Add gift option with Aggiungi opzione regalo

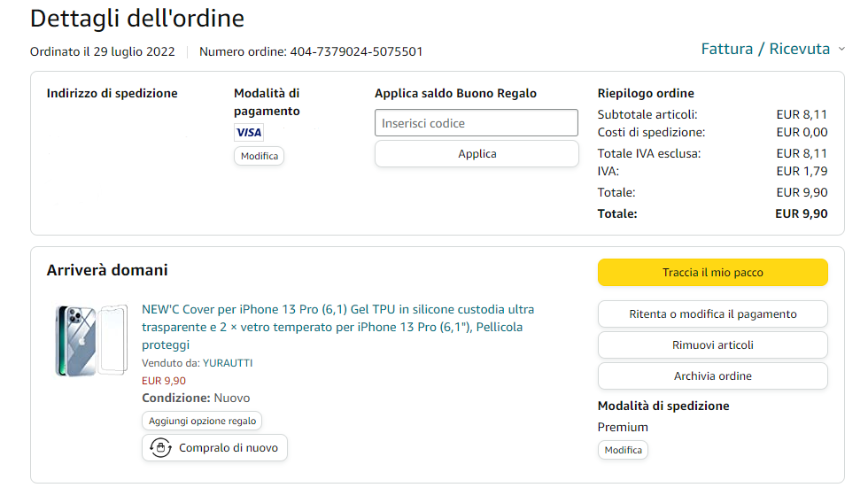pyautogui.click(x=202, y=421)
